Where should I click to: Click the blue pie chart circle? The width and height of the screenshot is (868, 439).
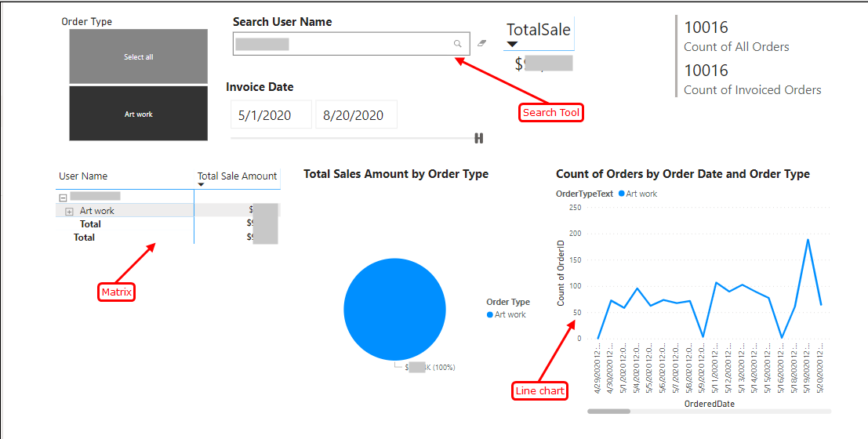(394, 309)
